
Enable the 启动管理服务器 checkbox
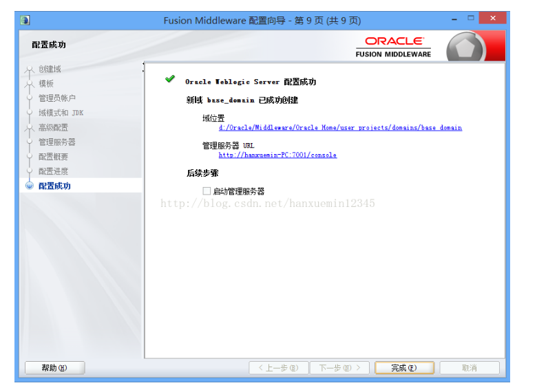207,191
